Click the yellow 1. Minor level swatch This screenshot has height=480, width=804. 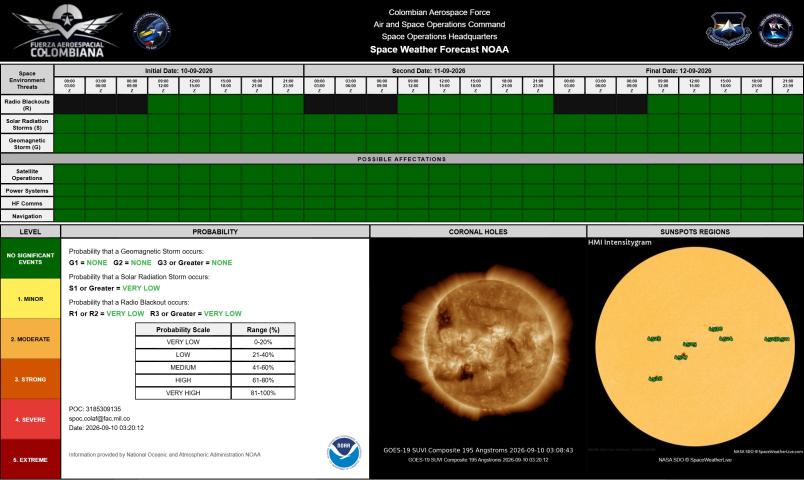pos(30,299)
